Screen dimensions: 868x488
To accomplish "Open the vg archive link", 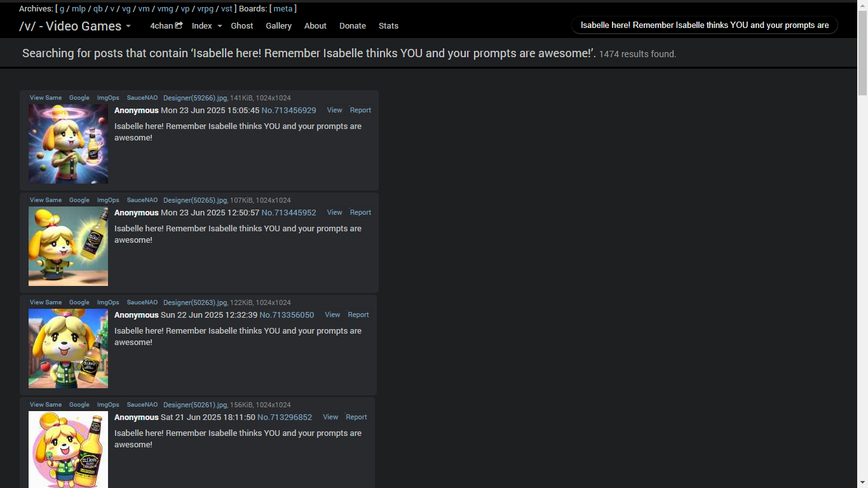I will pos(126,9).
